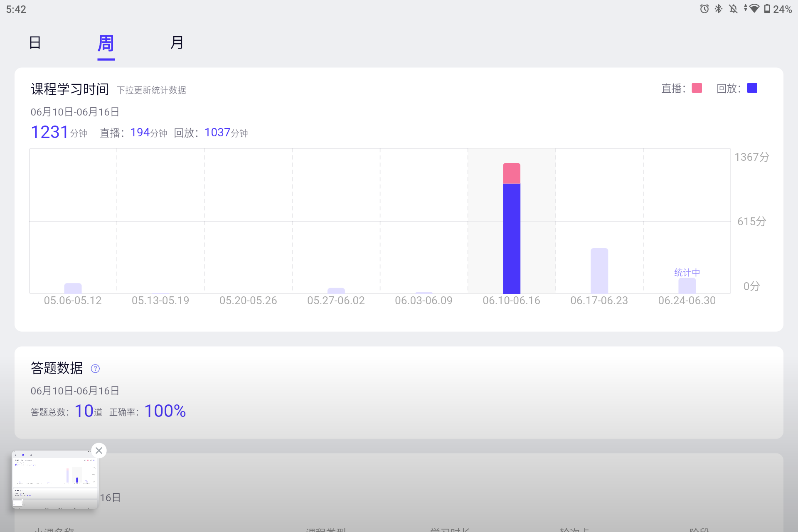Select the 05.27-06.02 week bar

click(336, 291)
